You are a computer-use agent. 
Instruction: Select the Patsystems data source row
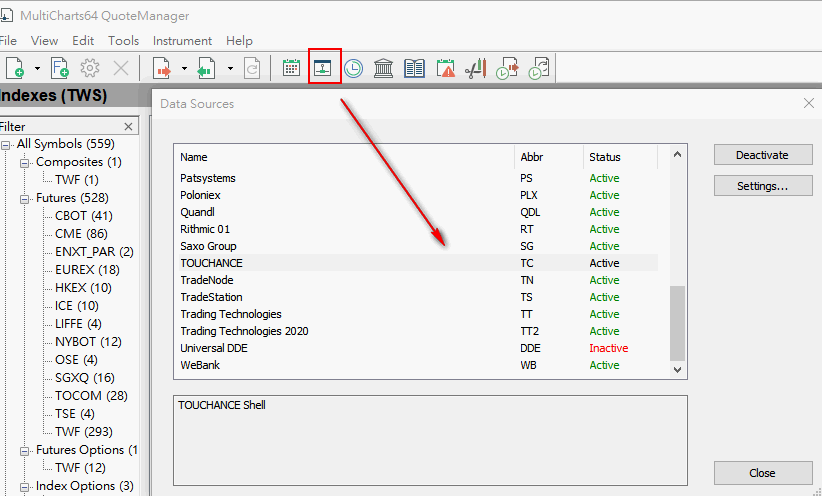coord(416,178)
